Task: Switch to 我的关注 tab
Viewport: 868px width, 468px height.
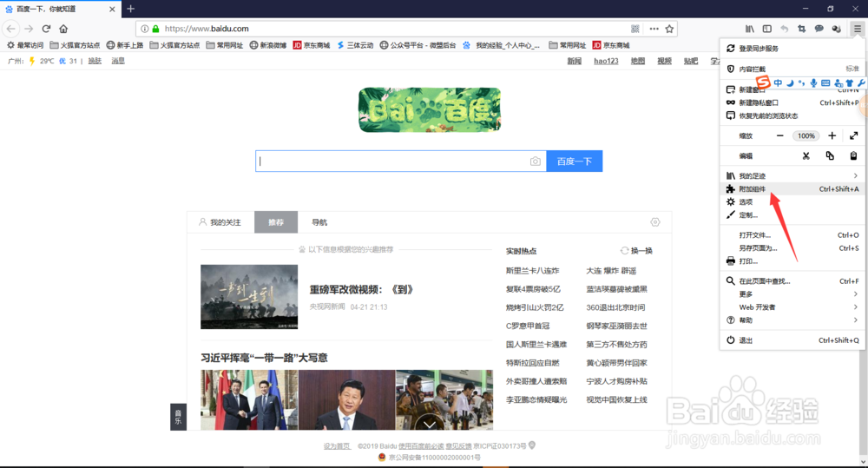Action: pos(220,222)
